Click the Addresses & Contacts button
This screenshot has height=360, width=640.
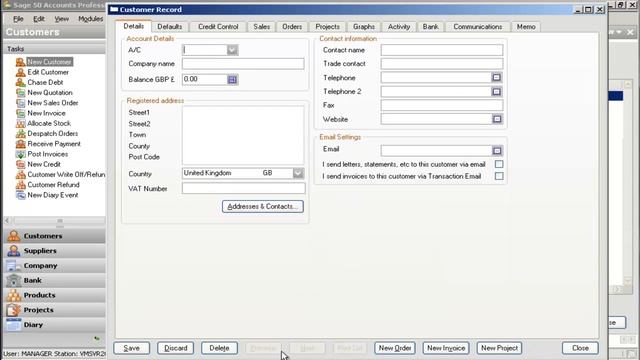tap(263, 207)
